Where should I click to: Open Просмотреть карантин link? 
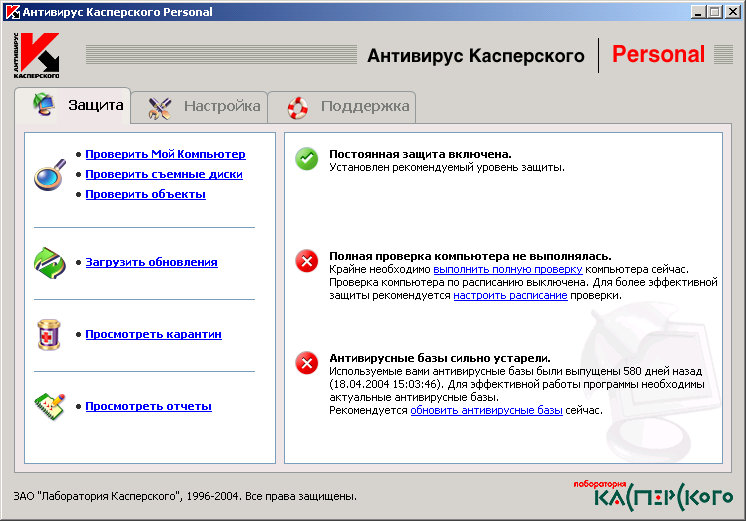tap(154, 334)
